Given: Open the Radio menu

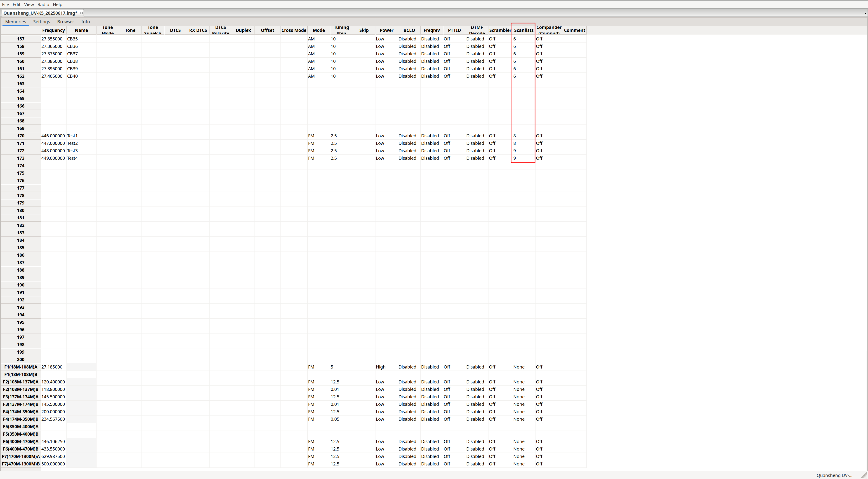Looking at the screenshot, I should pyautogui.click(x=43, y=4).
